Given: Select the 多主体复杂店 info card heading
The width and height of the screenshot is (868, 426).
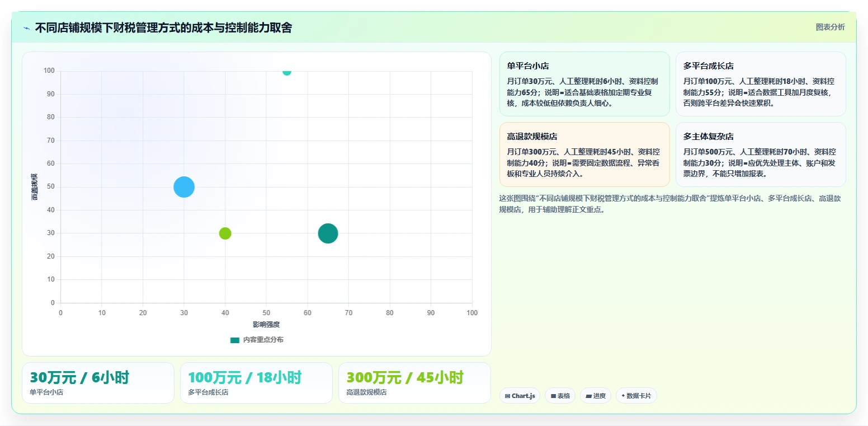Looking at the screenshot, I should pyautogui.click(x=709, y=137).
